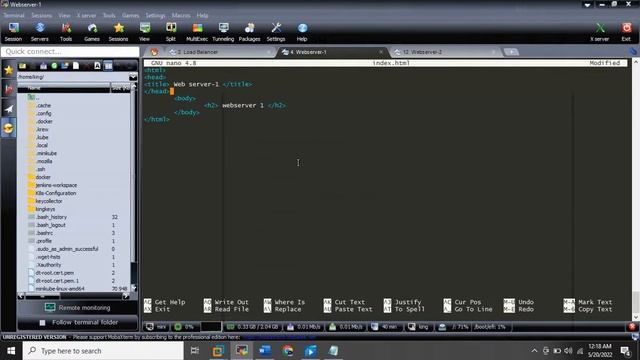The width and height of the screenshot is (640, 360).
Task: Open the MultiExec toolbar icon
Action: click(197, 32)
